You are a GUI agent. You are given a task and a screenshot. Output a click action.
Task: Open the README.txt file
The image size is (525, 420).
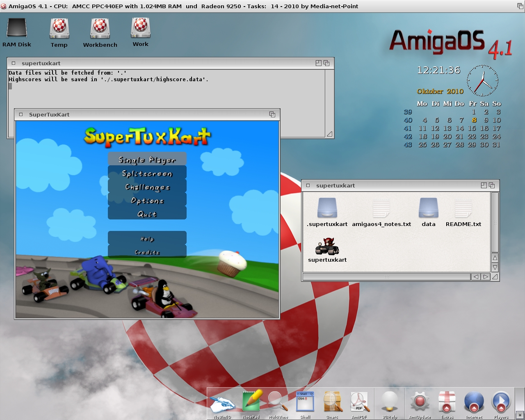(x=463, y=212)
